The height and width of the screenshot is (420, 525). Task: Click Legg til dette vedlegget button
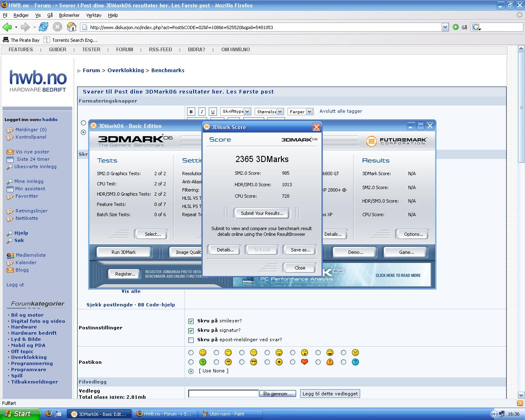pyautogui.click(x=330, y=394)
